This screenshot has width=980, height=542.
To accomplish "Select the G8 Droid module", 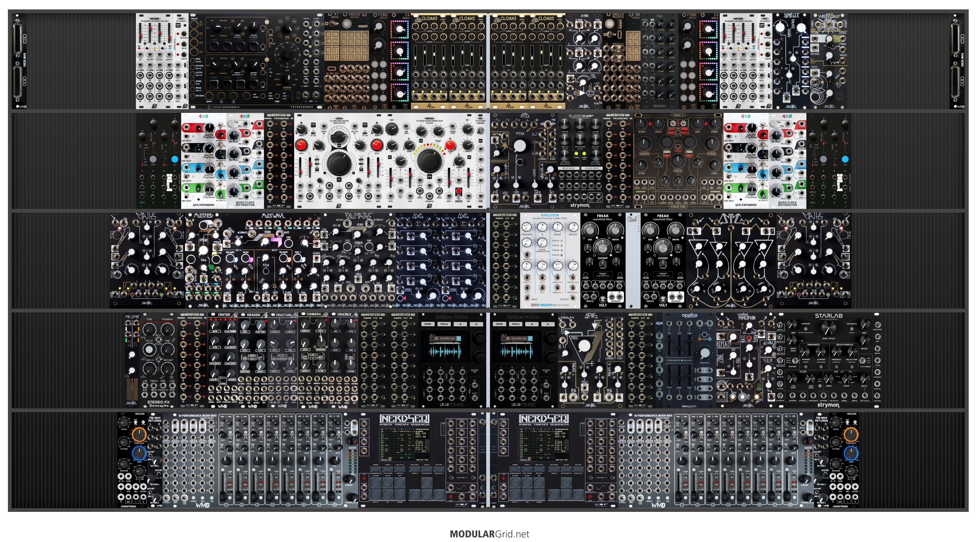I will [633, 61].
